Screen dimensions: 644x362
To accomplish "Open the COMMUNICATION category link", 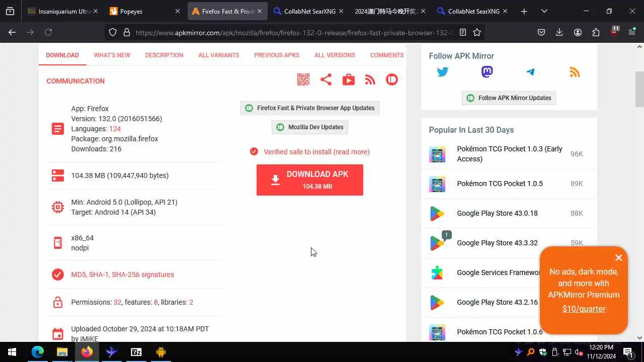I will tap(75, 81).
